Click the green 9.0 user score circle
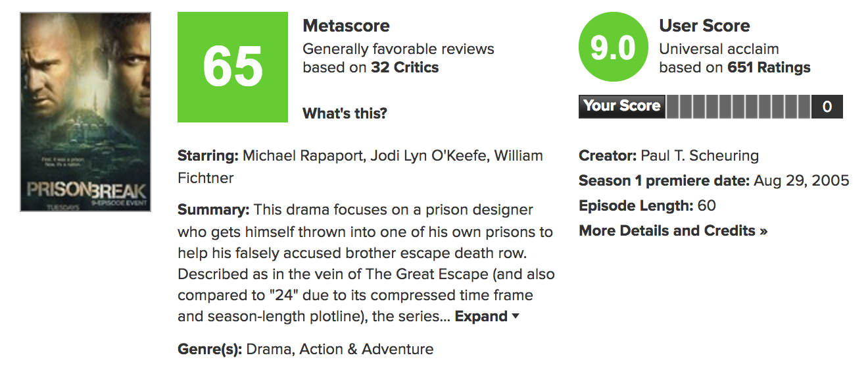 coord(612,49)
